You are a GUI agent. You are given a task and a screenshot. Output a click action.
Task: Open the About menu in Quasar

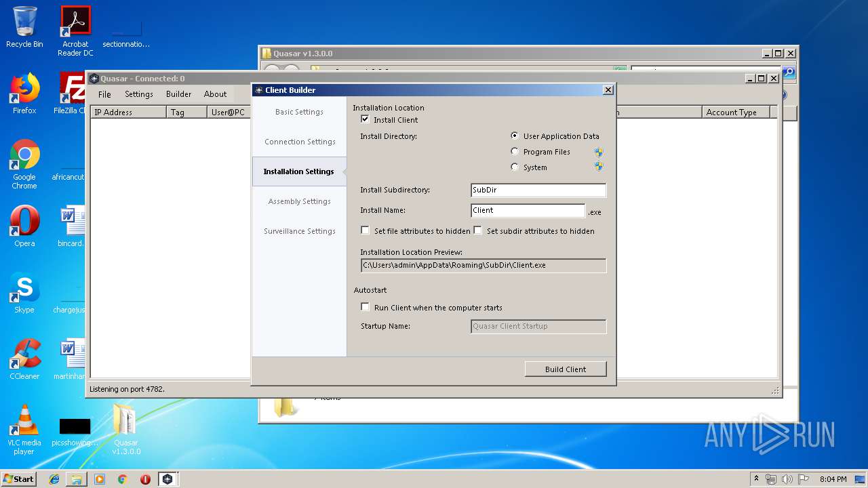(x=216, y=94)
